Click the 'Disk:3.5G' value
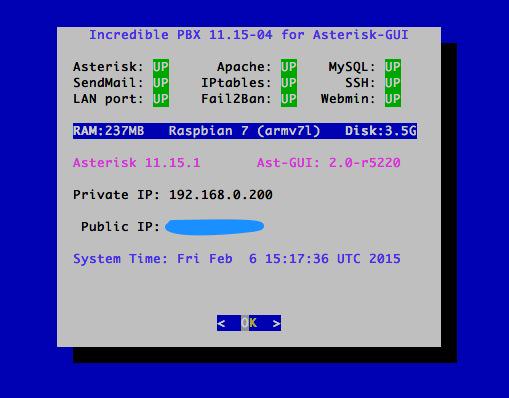Screen dimensions: 509x398 click(x=381, y=131)
